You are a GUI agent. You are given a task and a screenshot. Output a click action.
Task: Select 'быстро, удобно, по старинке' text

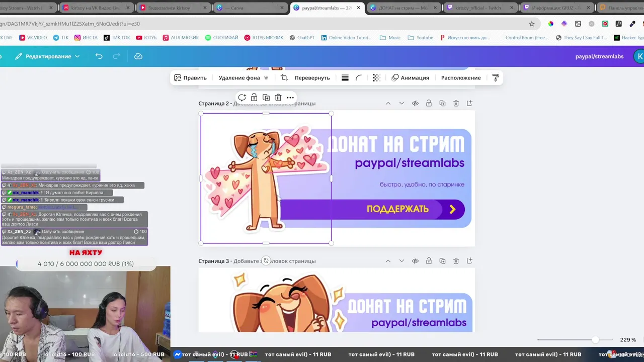point(422,185)
